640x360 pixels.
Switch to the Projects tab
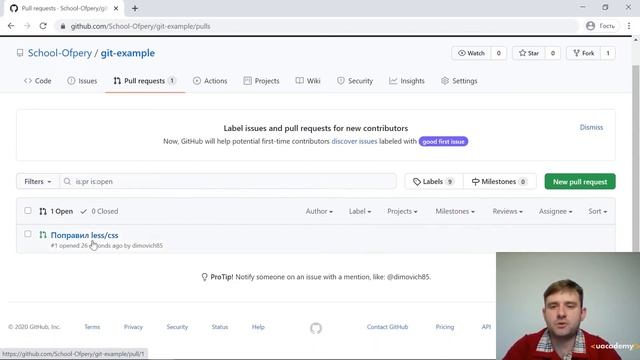pyautogui.click(x=262, y=81)
